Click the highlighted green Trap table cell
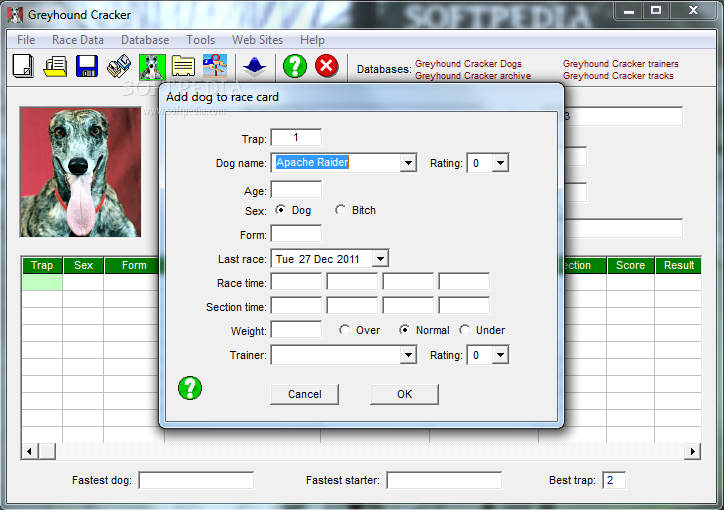The image size is (724, 510). click(42, 282)
